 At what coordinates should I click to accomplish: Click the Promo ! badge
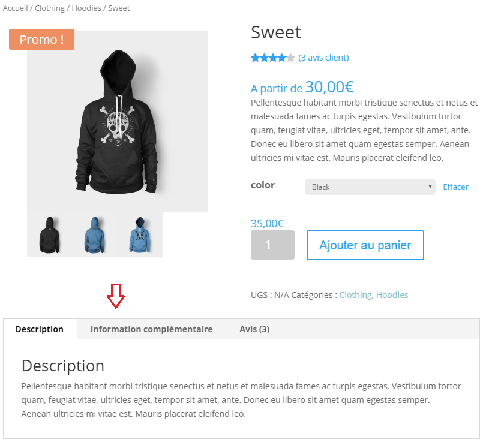tap(41, 39)
